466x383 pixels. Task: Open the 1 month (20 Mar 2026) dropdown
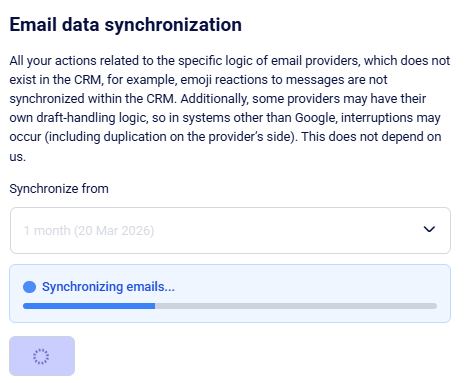pyautogui.click(x=230, y=230)
